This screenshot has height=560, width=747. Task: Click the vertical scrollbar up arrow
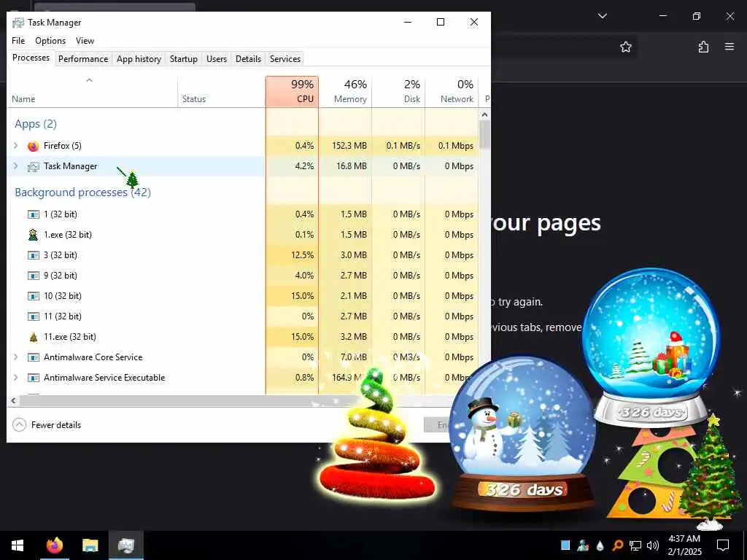tap(484, 114)
